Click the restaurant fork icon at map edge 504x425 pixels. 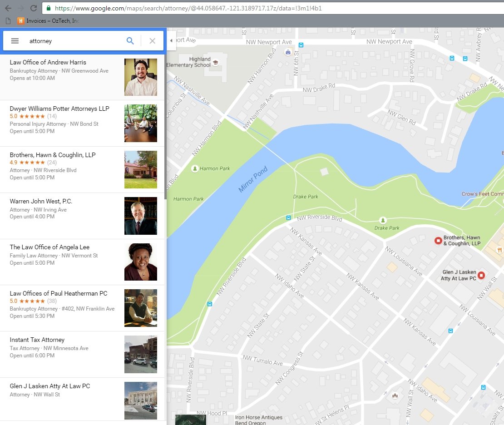point(499,249)
